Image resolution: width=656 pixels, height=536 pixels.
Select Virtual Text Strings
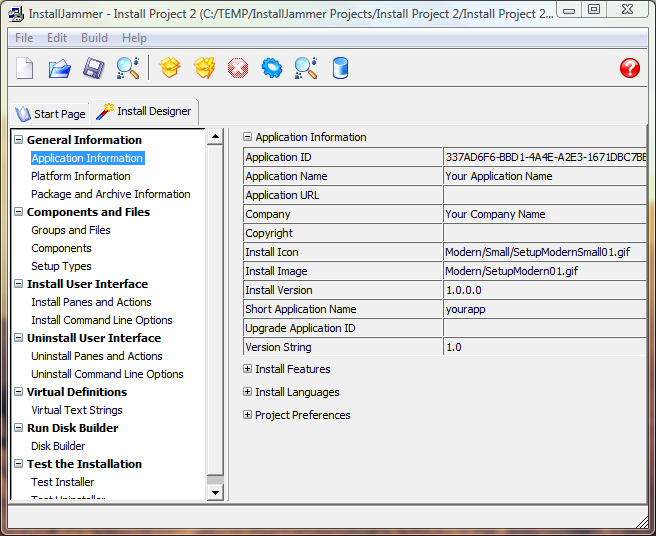click(x=77, y=410)
